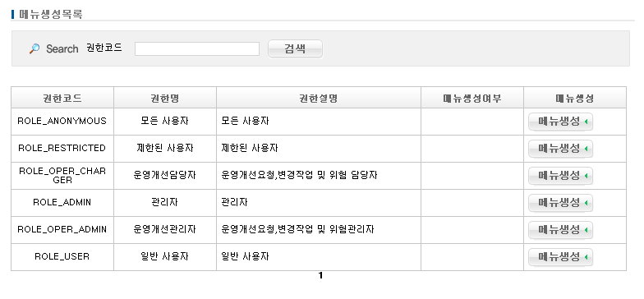
Task: Click 메뉴생성 button for ROLE_USER row
Action: (560, 257)
